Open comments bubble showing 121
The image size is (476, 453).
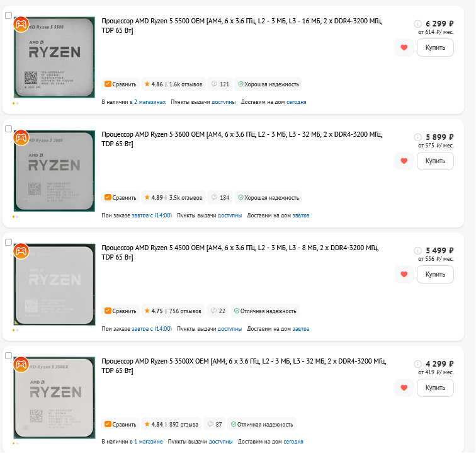(220, 84)
